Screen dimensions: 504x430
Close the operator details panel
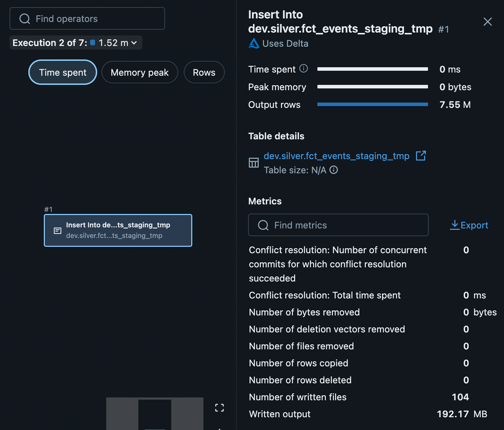click(x=487, y=22)
